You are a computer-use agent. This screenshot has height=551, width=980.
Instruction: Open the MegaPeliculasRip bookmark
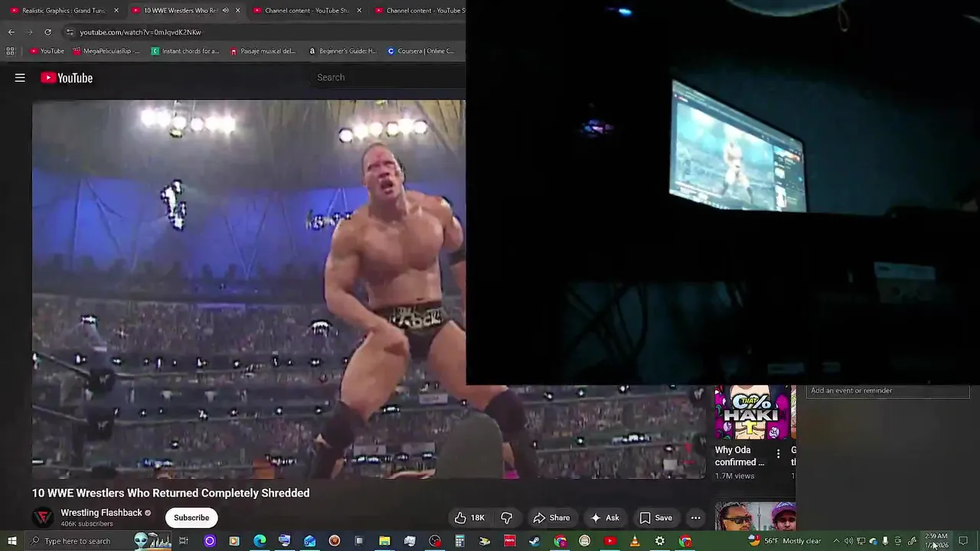(x=106, y=51)
